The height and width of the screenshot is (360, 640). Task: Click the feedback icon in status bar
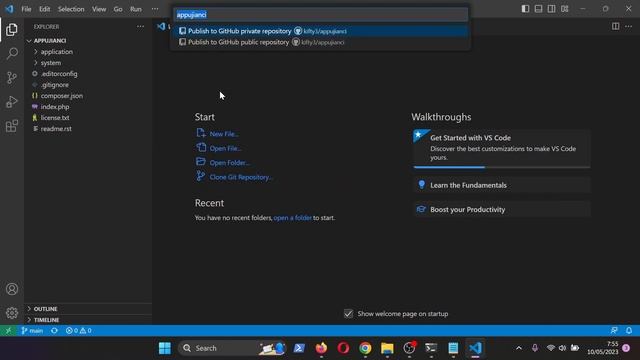614,331
